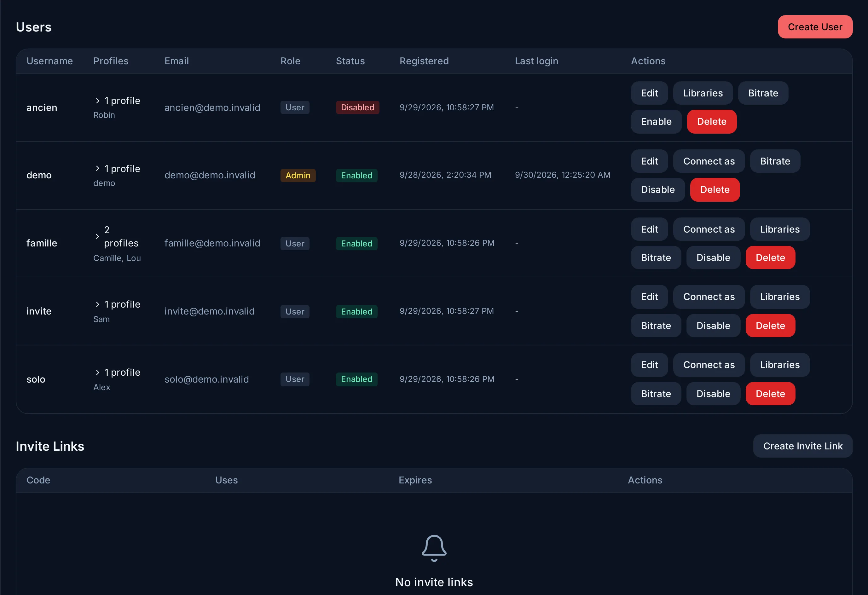Click the Expires column header
The width and height of the screenshot is (868, 595).
click(415, 480)
